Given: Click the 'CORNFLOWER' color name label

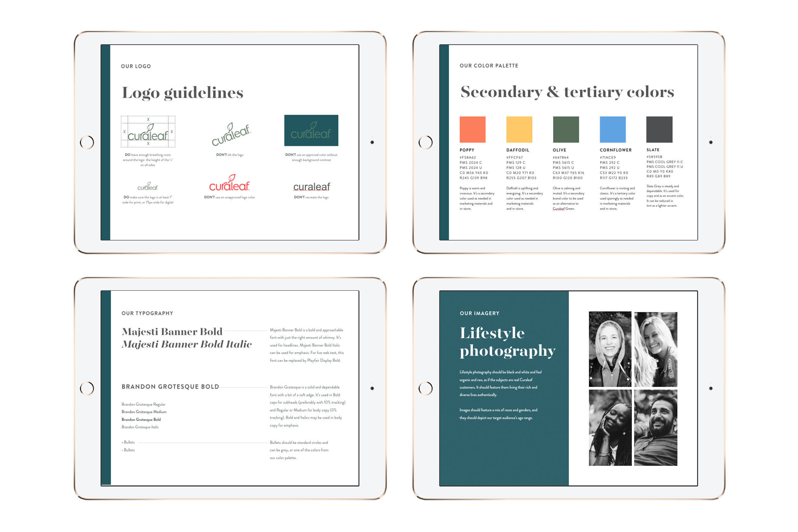Looking at the screenshot, I should [615, 150].
